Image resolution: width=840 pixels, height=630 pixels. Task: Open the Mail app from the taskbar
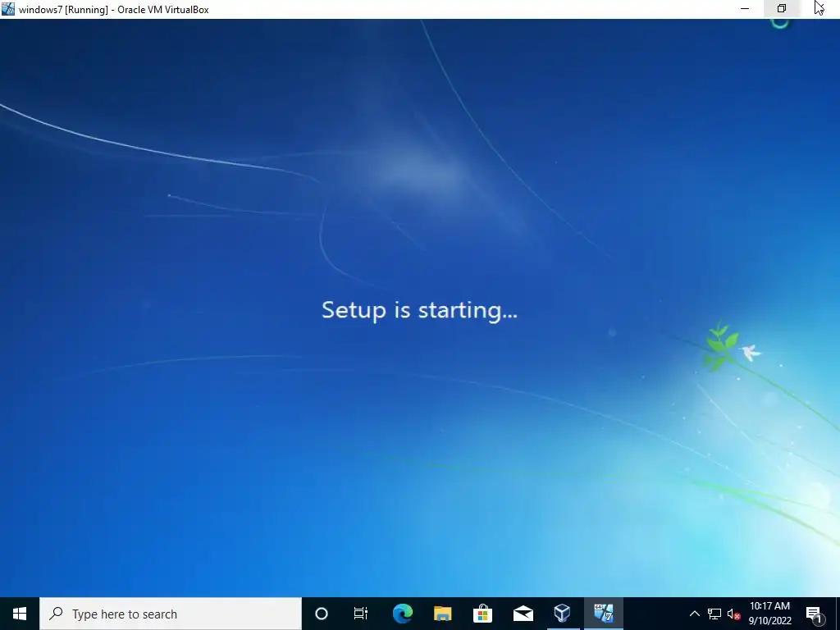click(523, 614)
